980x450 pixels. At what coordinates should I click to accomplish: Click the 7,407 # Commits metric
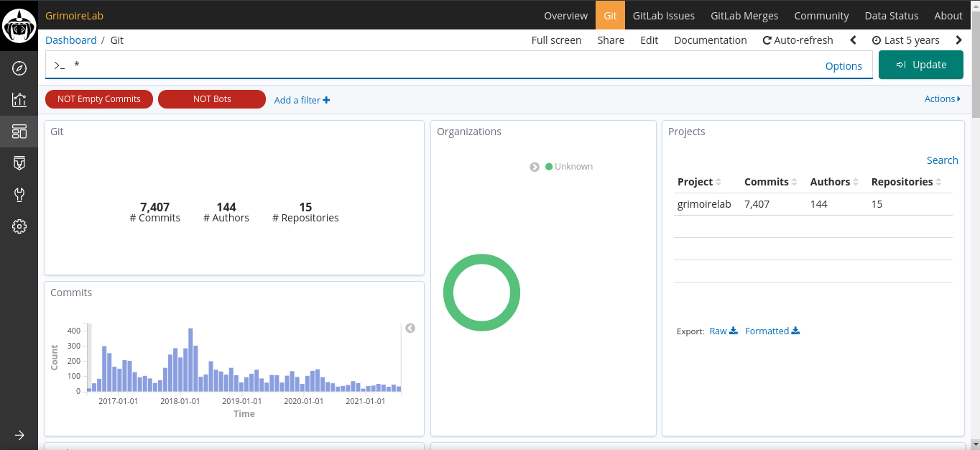coord(155,212)
